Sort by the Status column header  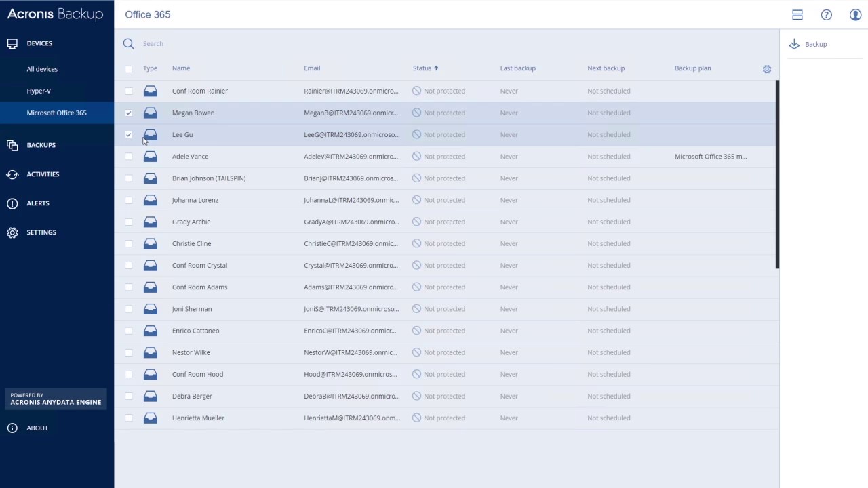[x=425, y=68]
